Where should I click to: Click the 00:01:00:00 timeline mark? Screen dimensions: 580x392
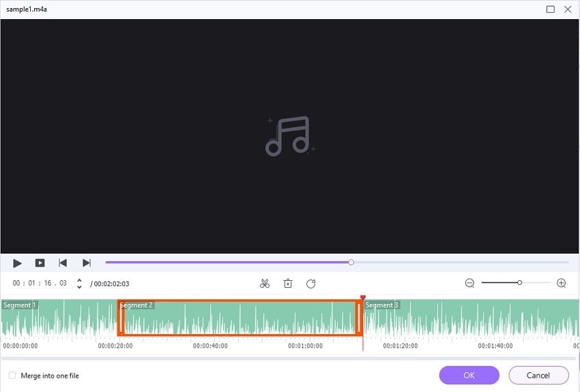[x=305, y=346]
